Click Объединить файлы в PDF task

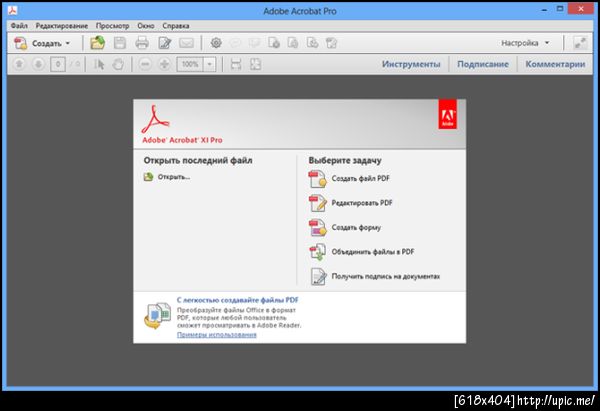pos(373,252)
